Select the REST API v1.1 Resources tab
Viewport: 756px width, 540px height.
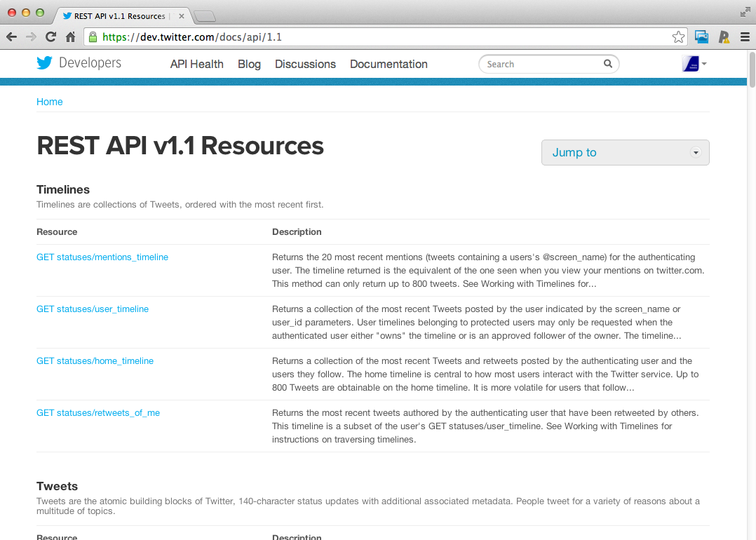[x=123, y=16]
